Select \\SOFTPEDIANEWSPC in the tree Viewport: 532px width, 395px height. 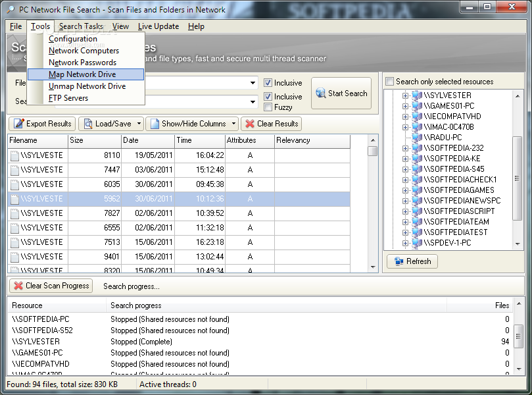(462, 201)
